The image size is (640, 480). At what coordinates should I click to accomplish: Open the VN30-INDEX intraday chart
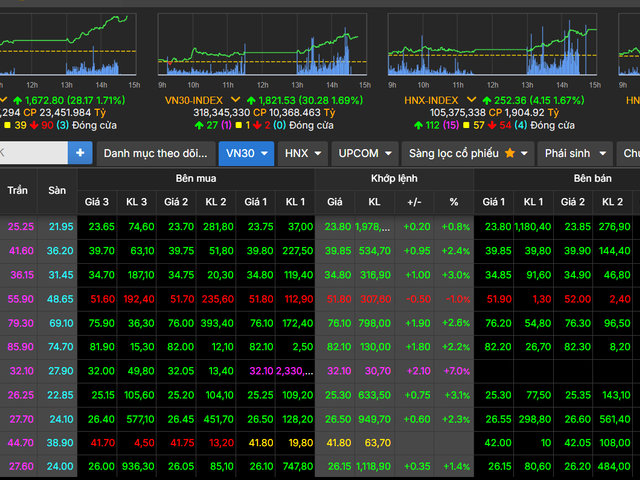[264, 45]
